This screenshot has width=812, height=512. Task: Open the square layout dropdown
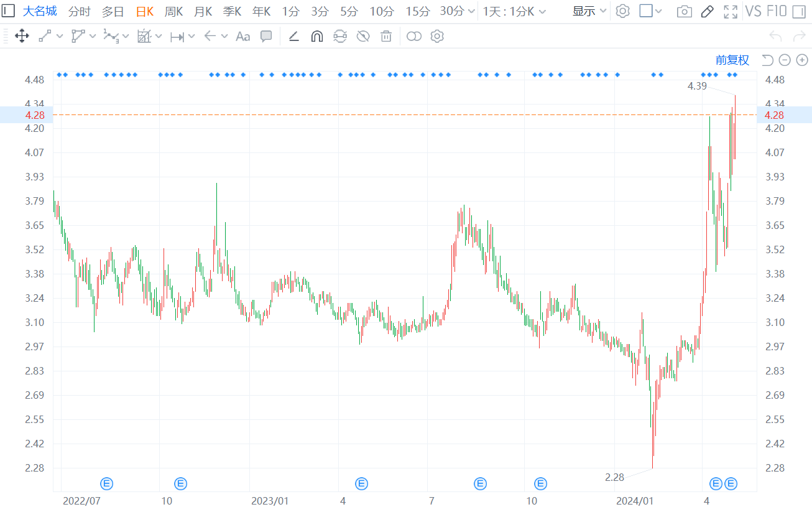coord(651,11)
